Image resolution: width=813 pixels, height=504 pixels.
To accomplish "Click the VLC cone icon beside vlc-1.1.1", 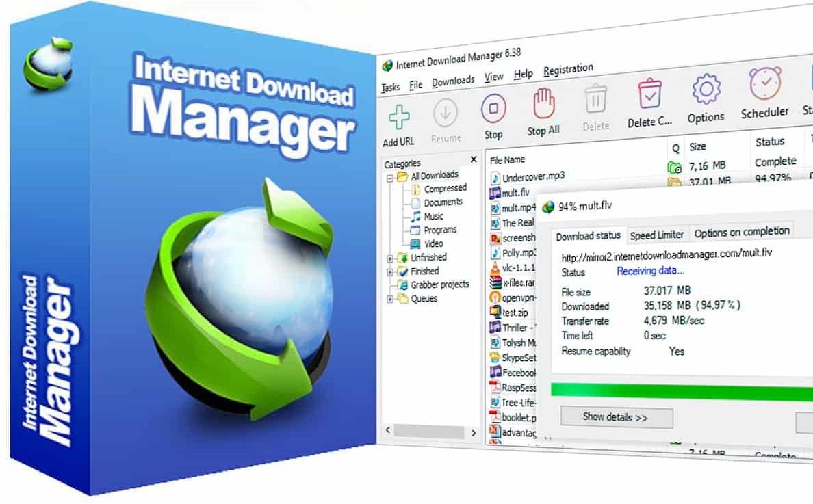I will click(x=495, y=268).
